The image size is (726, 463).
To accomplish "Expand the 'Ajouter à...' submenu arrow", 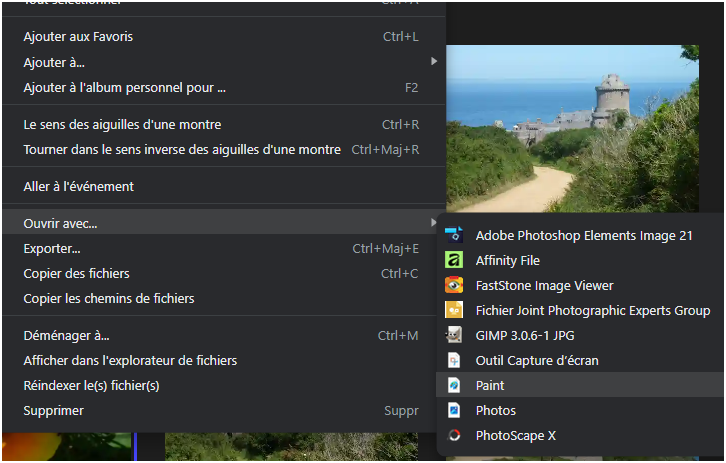I will (x=433, y=62).
